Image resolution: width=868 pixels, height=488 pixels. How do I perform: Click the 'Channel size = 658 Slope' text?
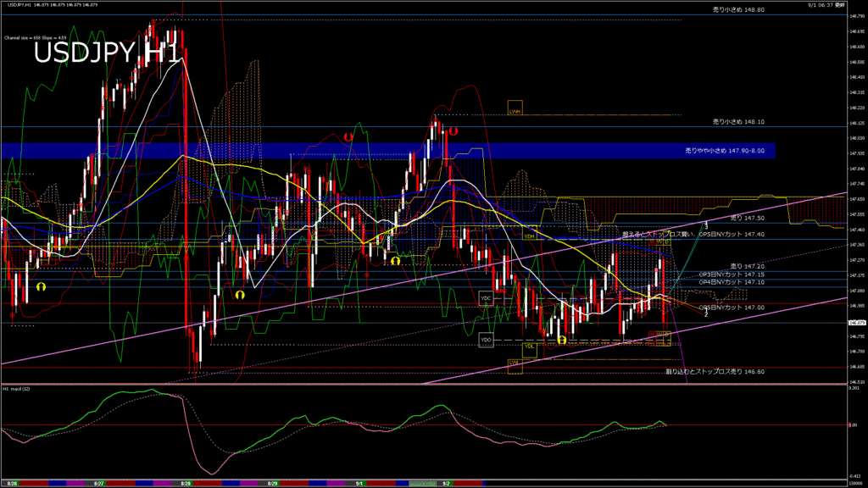(36, 38)
